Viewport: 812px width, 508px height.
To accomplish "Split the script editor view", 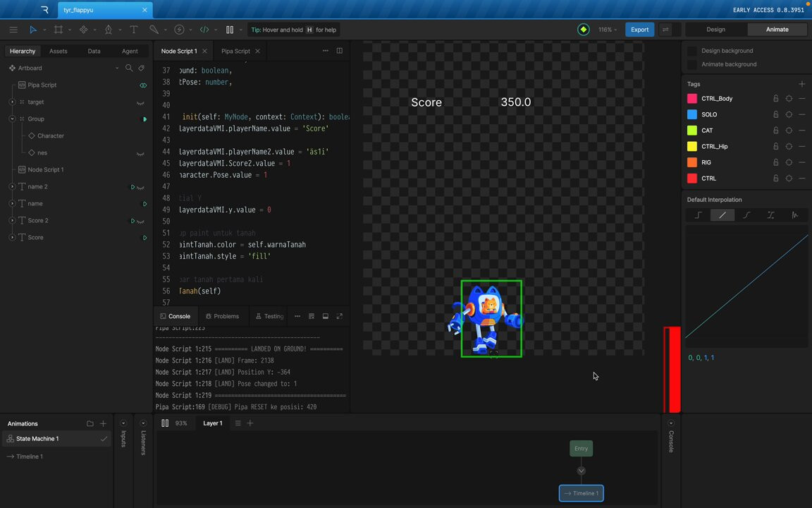I will 339,51.
